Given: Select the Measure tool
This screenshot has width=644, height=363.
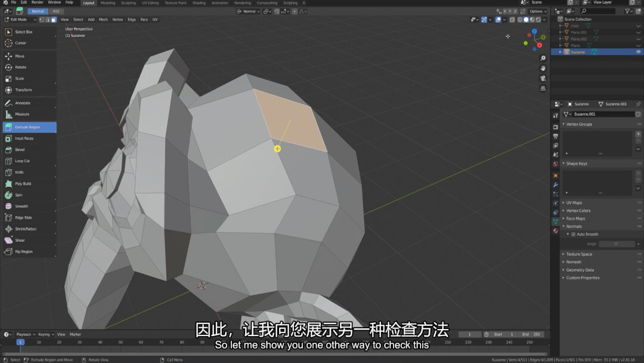Looking at the screenshot, I should pyautogui.click(x=29, y=114).
